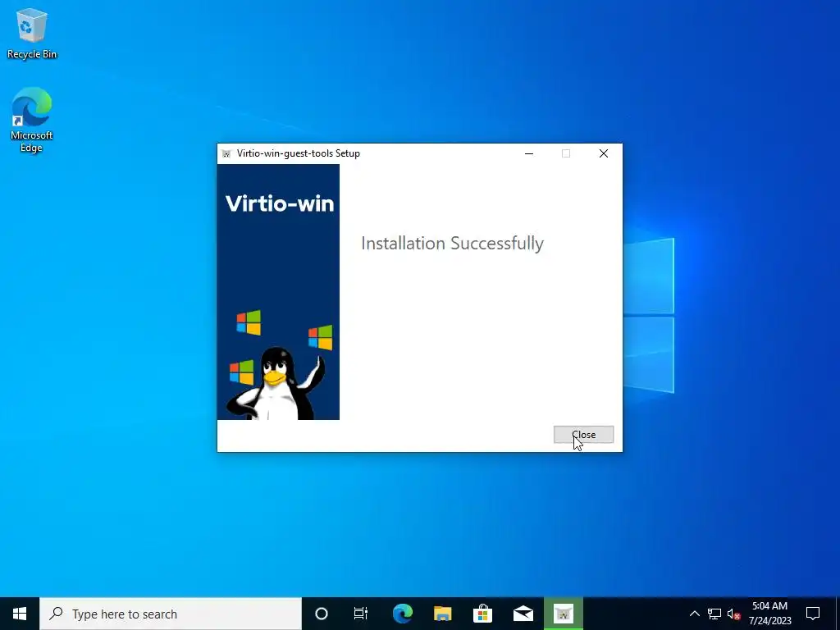Open the clock showing 5:04 AM
The width and height of the screenshot is (840, 630).
[769, 614]
